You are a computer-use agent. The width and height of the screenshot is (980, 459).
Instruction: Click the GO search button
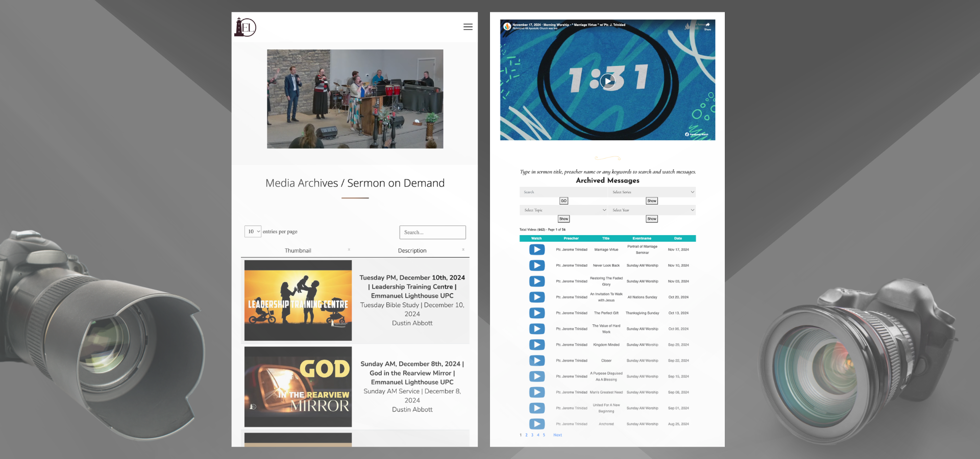click(x=563, y=201)
